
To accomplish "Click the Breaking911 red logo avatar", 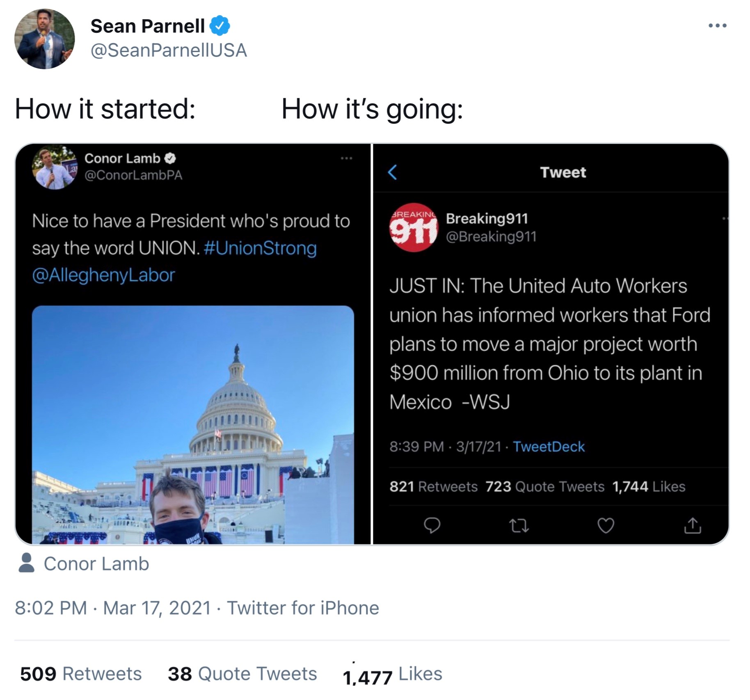I will click(x=414, y=228).
